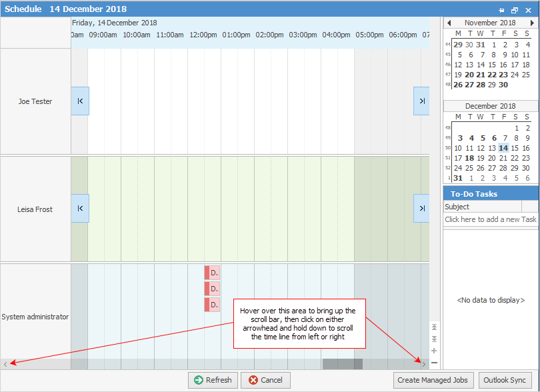This screenshot has width=540, height=392.
Task: Go to Leisa Frost's previous appointment
Action: 79,208
